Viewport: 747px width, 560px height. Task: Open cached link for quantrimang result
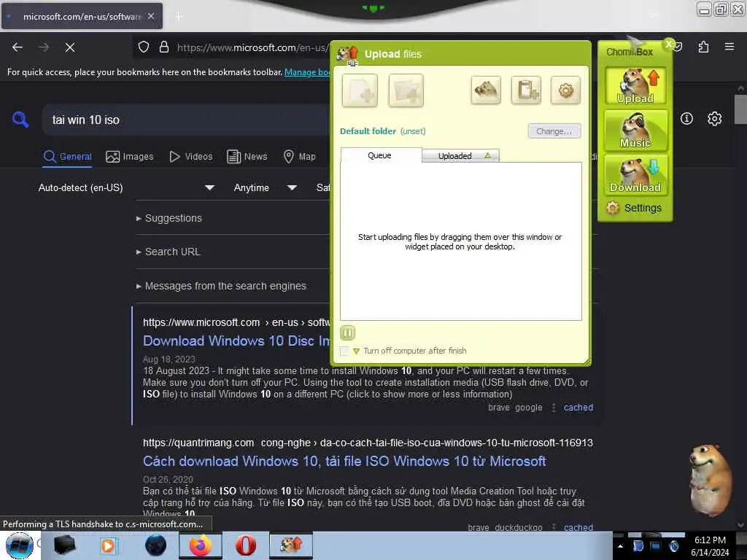578,528
